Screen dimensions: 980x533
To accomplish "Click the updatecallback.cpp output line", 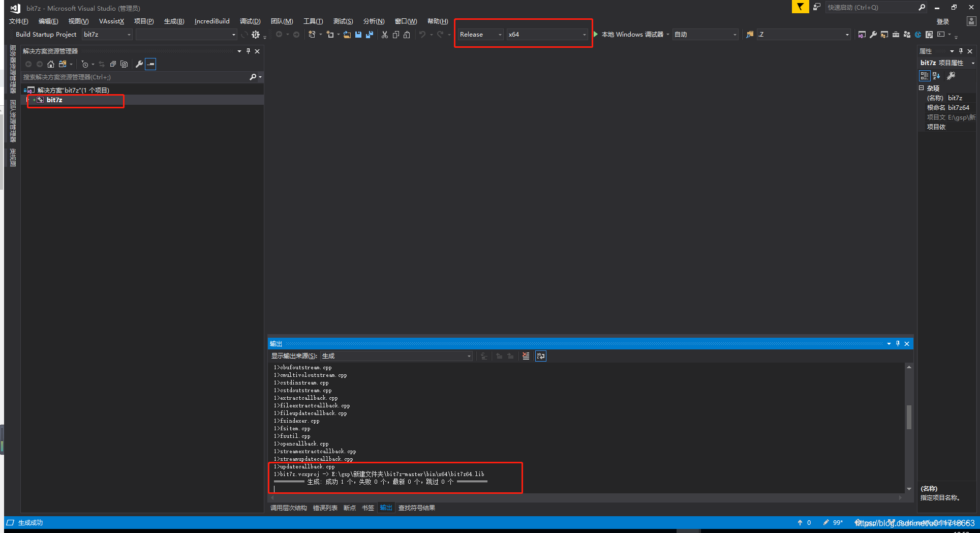I will [x=304, y=467].
